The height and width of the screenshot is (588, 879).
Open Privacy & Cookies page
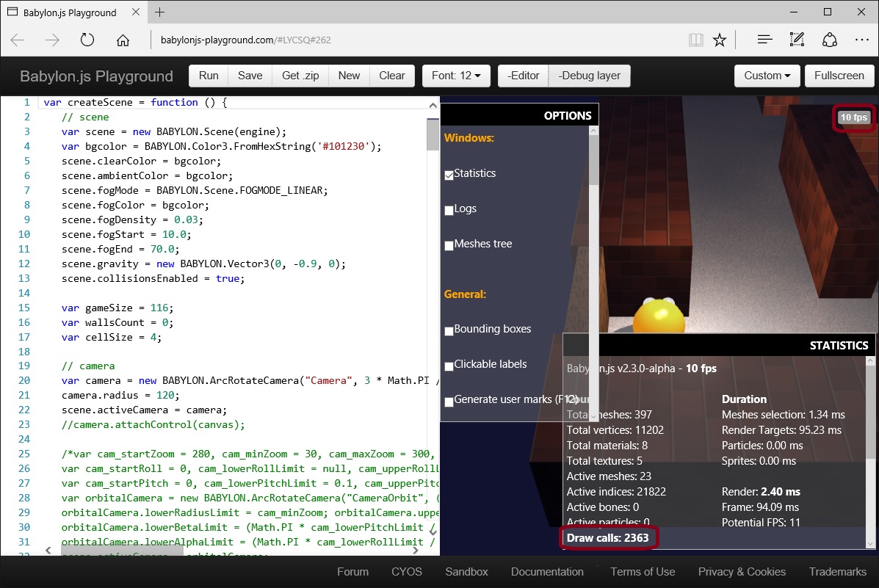tap(742, 572)
